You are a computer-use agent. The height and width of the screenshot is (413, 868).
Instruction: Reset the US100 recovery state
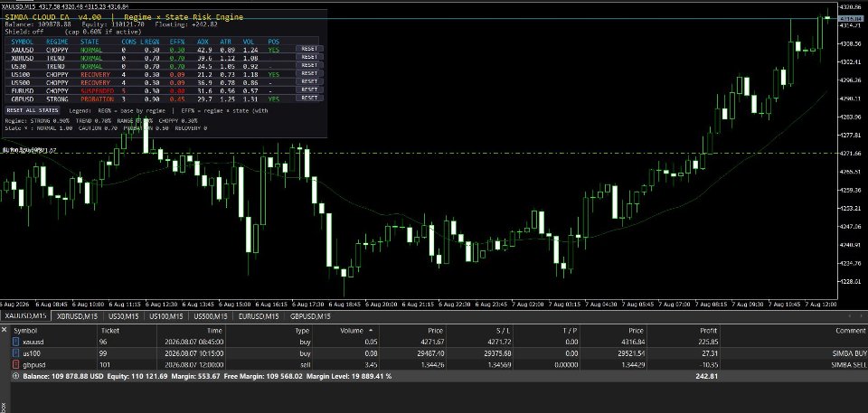[x=309, y=73]
